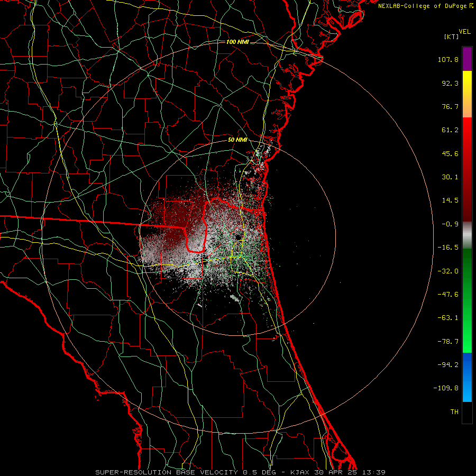
Task: Select the 30.1 legend value
Action: (450, 177)
